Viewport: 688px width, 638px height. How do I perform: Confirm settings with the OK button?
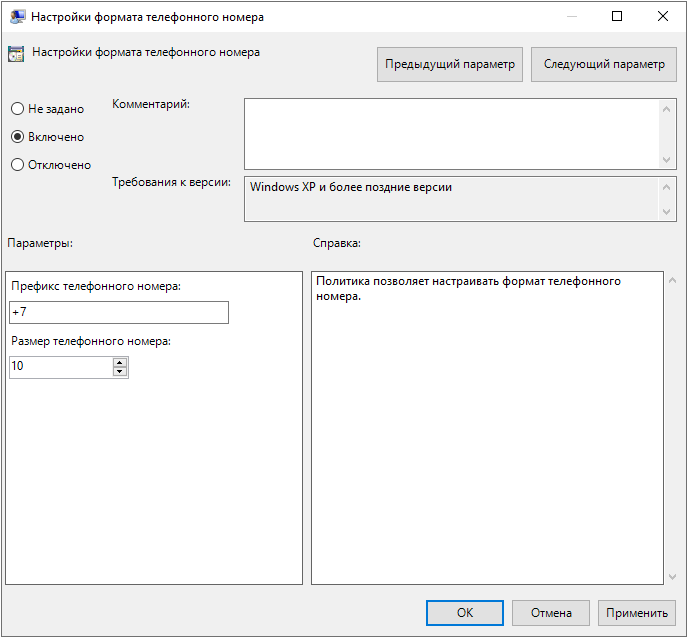464,613
